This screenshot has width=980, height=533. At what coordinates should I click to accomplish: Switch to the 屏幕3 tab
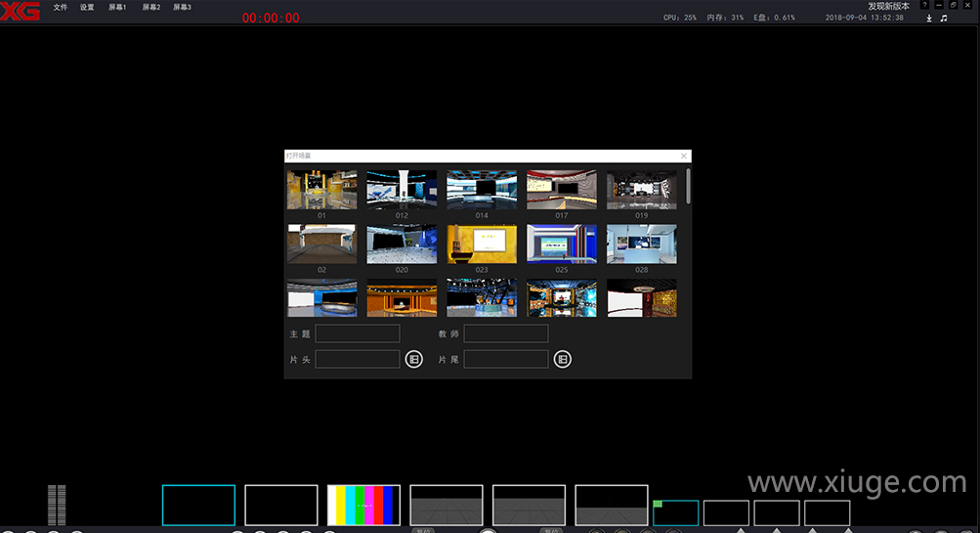(183, 7)
